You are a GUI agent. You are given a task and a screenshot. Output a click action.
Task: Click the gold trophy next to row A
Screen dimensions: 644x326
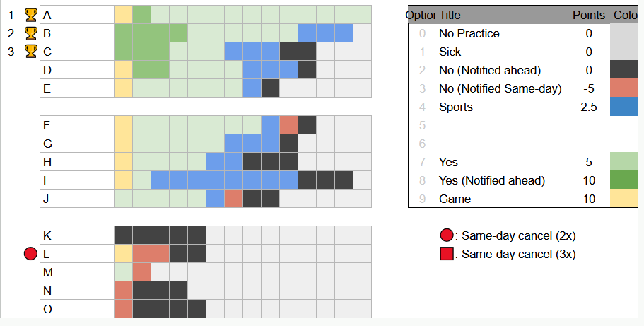point(31,15)
